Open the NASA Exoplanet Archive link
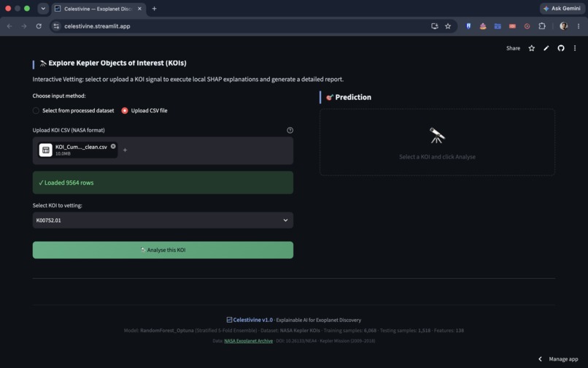Image resolution: width=588 pixels, height=368 pixels. 248,341
